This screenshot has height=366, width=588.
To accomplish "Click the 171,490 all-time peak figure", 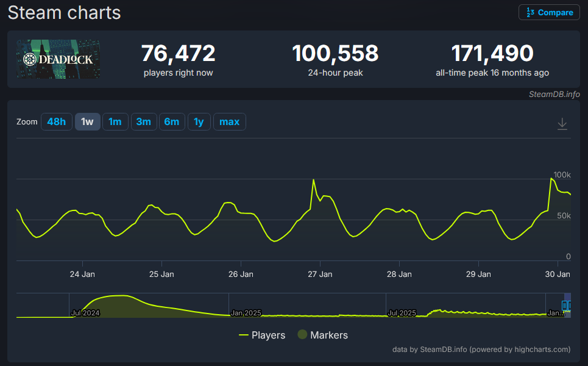I will coord(492,53).
